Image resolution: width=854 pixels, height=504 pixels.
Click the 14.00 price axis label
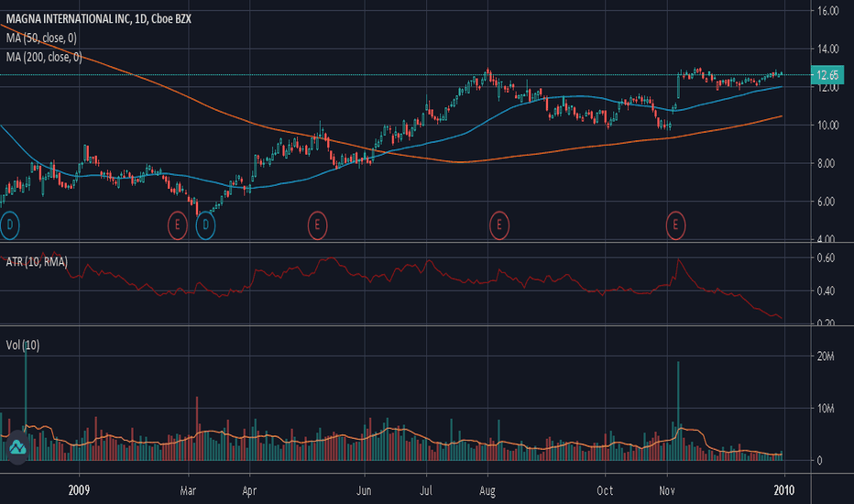[x=827, y=49]
